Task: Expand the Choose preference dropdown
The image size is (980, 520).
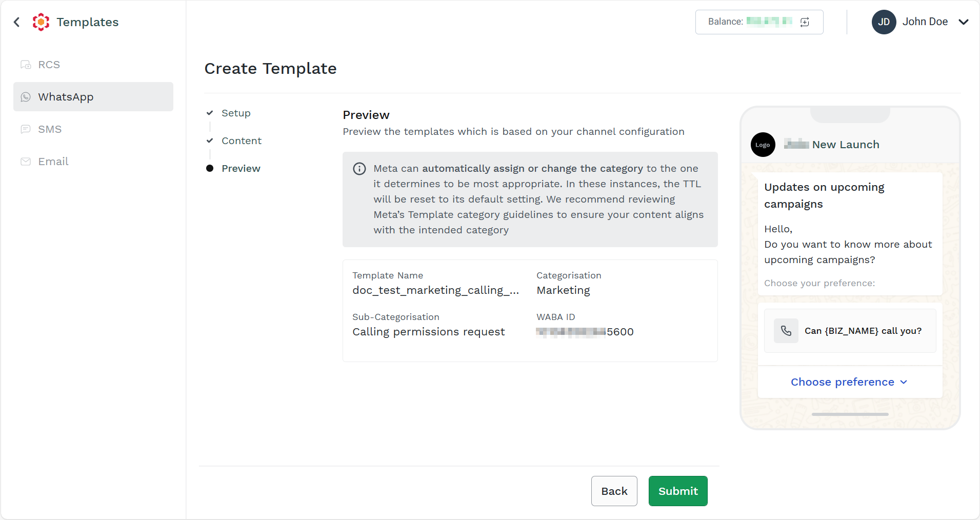Action: [x=849, y=382]
